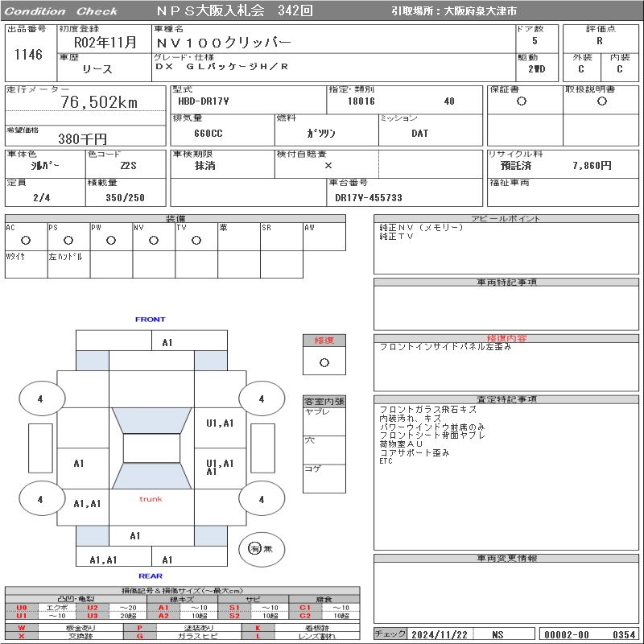This screenshot has width=644, height=644.
Task: Click the pickup location "大阪府泉大津市" text
Action: click(480, 11)
